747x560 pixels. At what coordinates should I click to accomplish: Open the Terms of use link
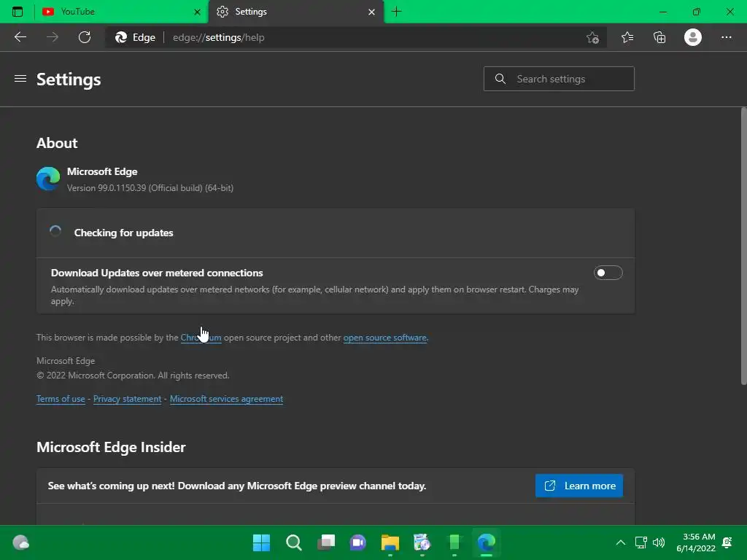pos(61,399)
